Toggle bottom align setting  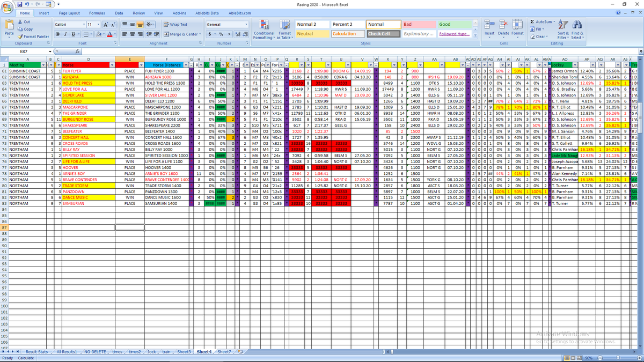[140, 24]
